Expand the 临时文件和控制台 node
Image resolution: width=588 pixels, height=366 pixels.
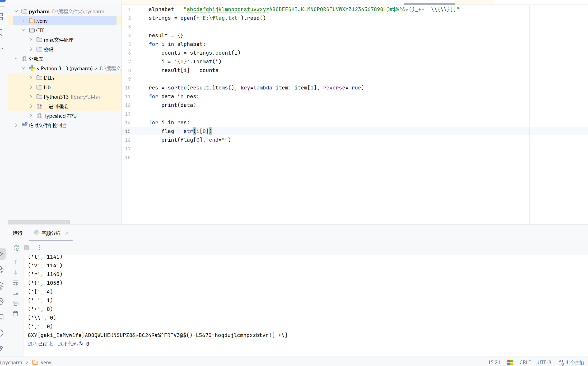click(16, 125)
